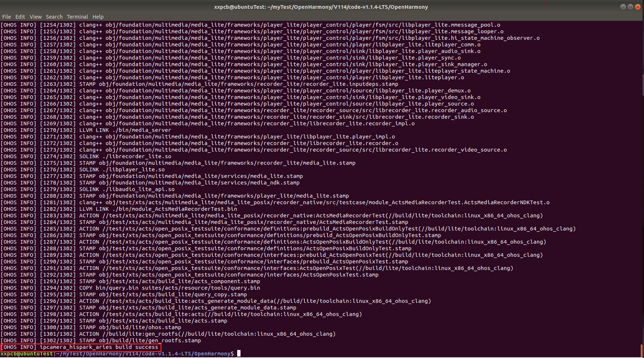Click the 'SOLINK ./libaudio_lite_api.so' line

[x=127, y=189]
